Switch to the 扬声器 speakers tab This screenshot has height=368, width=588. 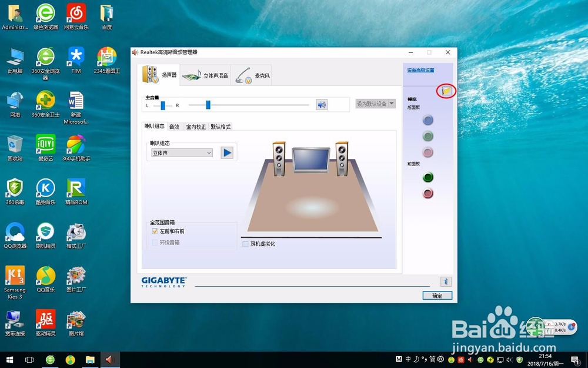159,75
